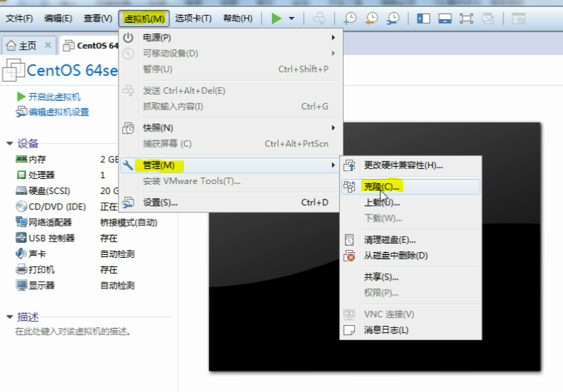Click the clone icon beside 克隆(C)

tap(349, 187)
